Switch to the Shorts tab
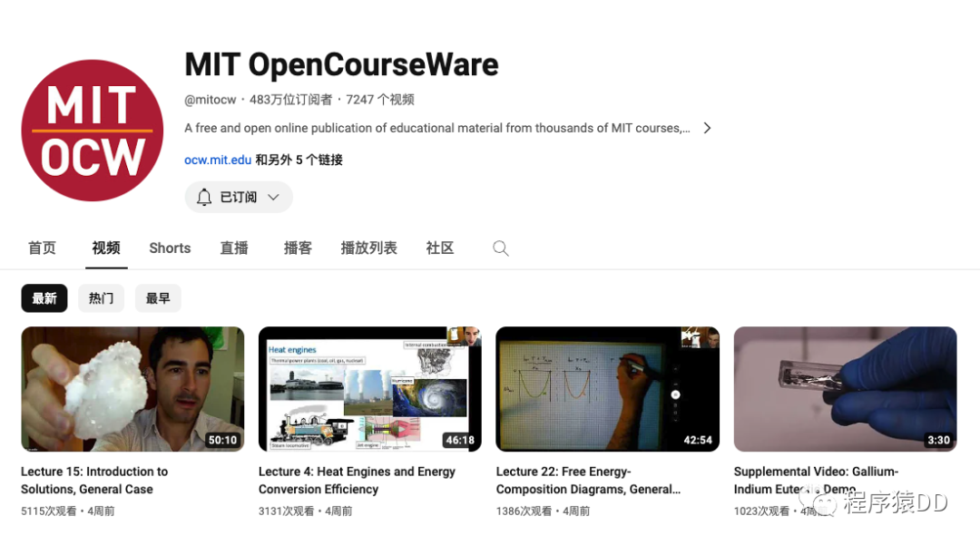 click(170, 248)
